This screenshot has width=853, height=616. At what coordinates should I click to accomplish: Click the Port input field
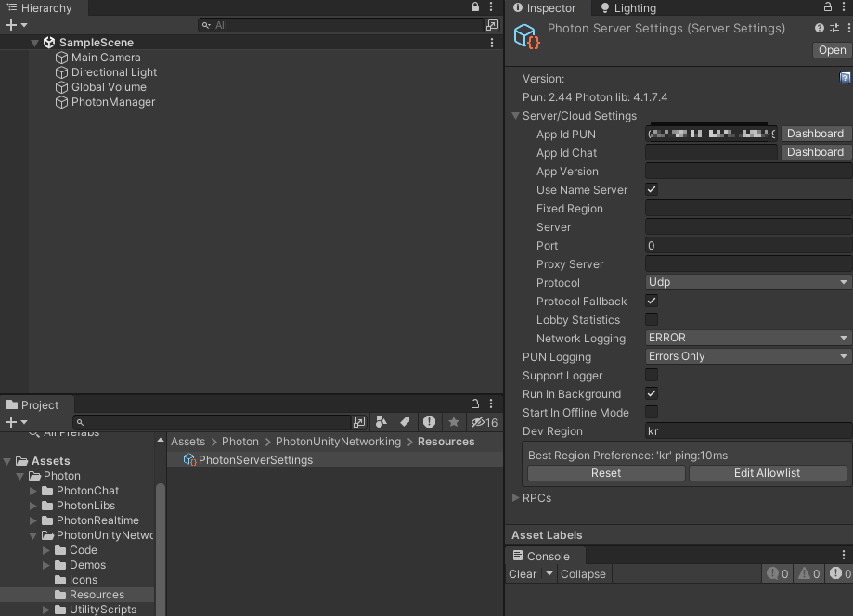pyautogui.click(x=748, y=246)
